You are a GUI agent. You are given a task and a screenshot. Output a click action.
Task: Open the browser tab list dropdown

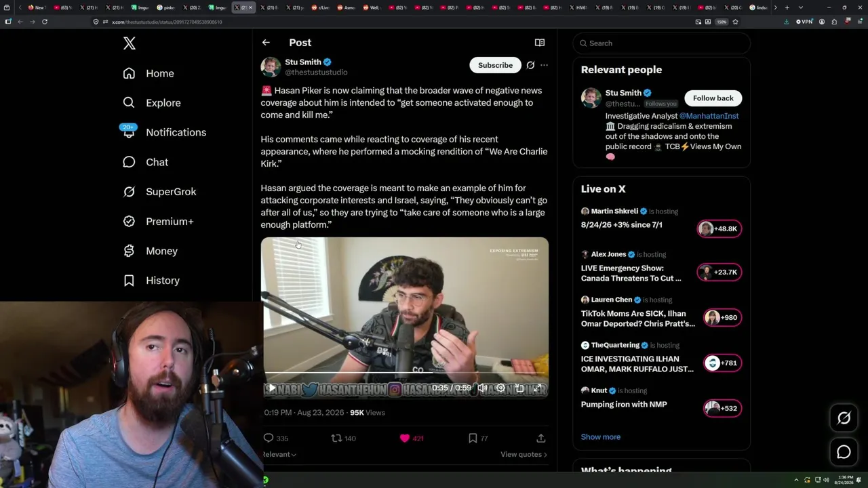(801, 7)
